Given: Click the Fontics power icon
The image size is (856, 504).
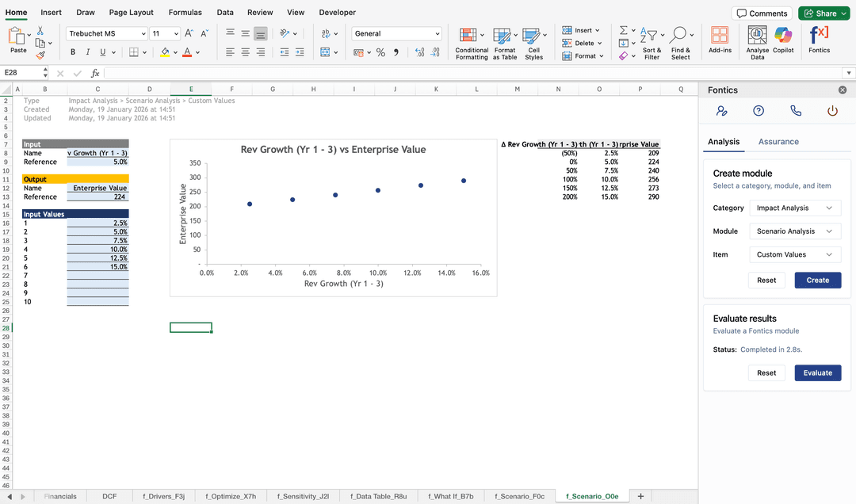Looking at the screenshot, I should [832, 111].
